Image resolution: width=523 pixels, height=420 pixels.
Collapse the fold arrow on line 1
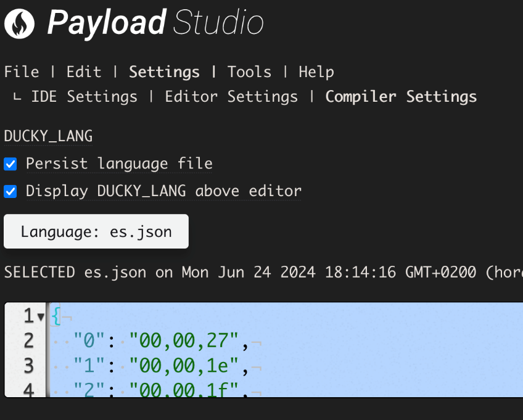(41, 316)
